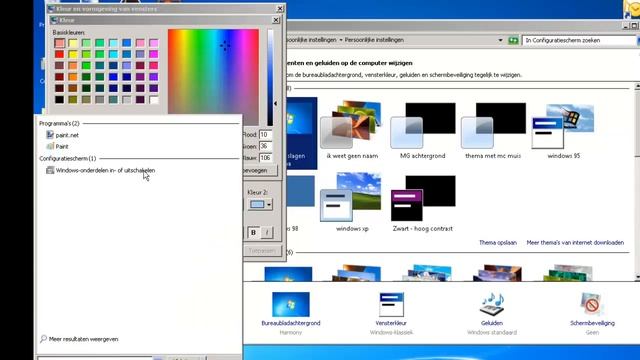Open the address bar history dropdown
Screen dimensions: 640x360
coord(500,40)
